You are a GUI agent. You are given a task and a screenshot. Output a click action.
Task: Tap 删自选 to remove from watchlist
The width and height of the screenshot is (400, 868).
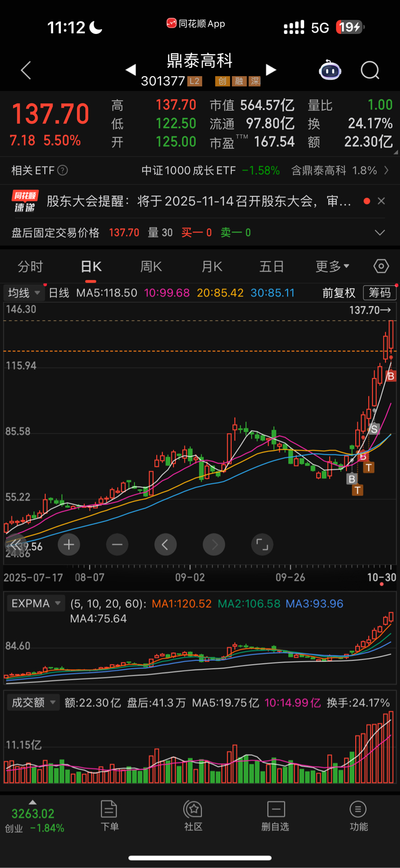[276, 816]
